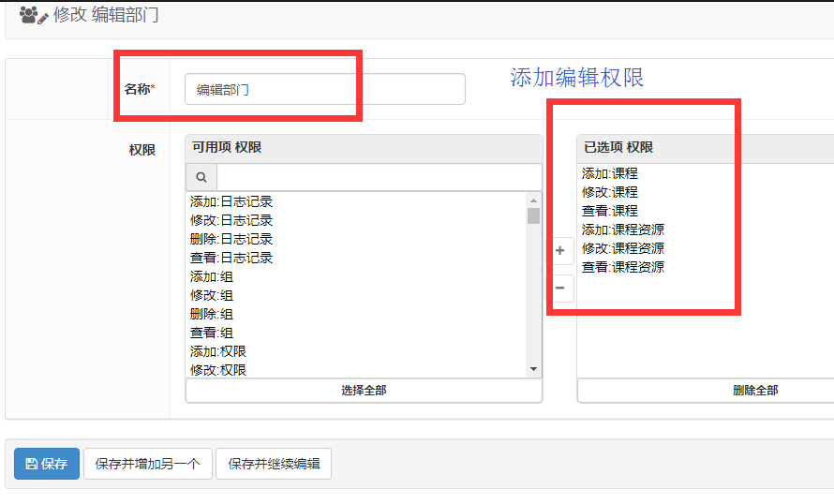834x504 pixels.
Task: Select 添加:课程资源 in chosen permissions
Action: 623,230
